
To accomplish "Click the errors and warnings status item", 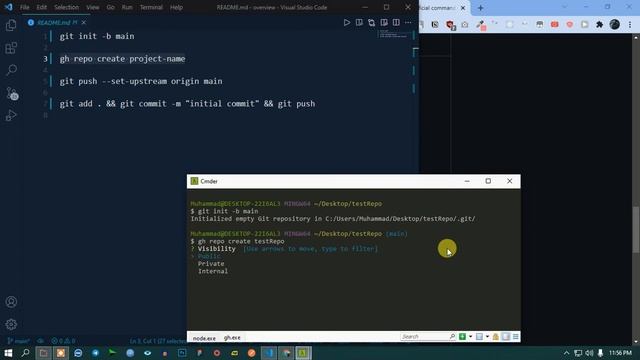I will (x=63, y=341).
